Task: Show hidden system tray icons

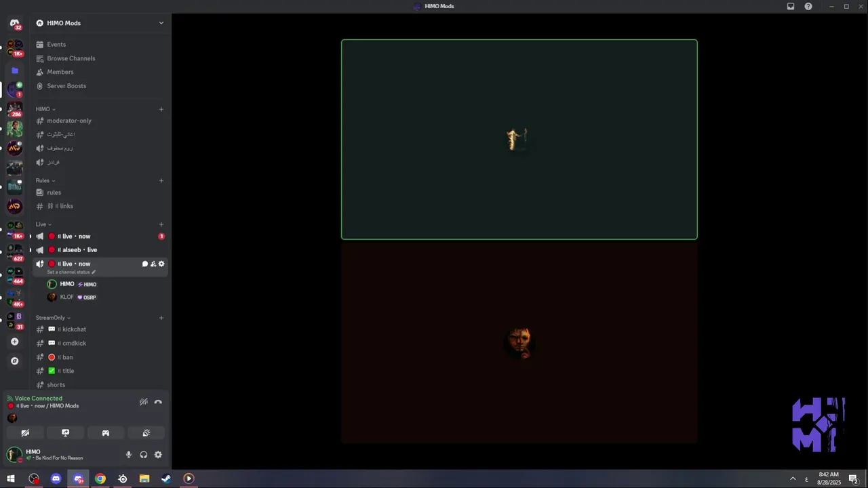Action: point(793,479)
